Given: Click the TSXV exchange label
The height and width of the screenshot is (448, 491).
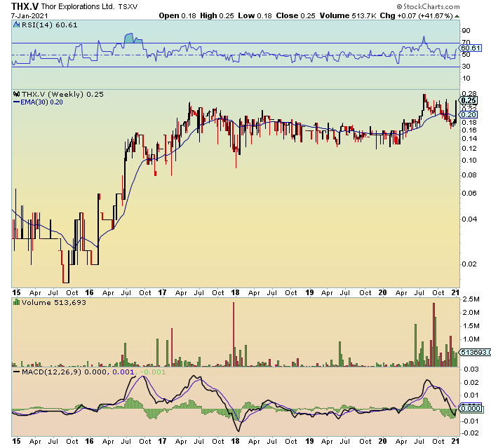Looking at the screenshot, I should tap(128, 6).
